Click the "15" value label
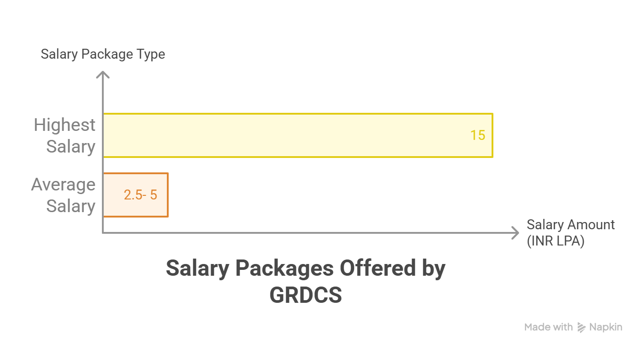Image resolution: width=644 pixels, height=352 pixels. pos(478,135)
